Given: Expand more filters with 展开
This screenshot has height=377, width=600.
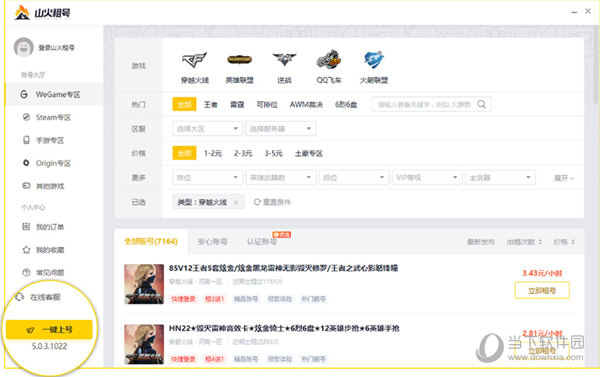Looking at the screenshot, I should click(x=564, y=178).
